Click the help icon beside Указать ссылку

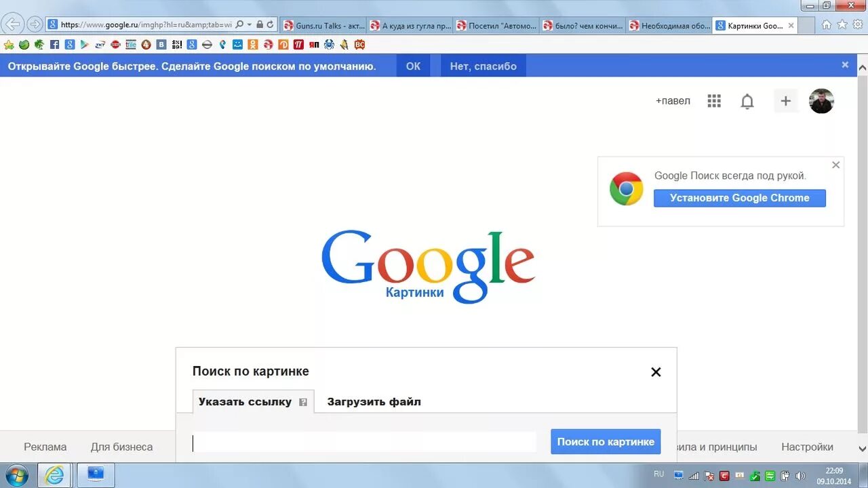303,402
